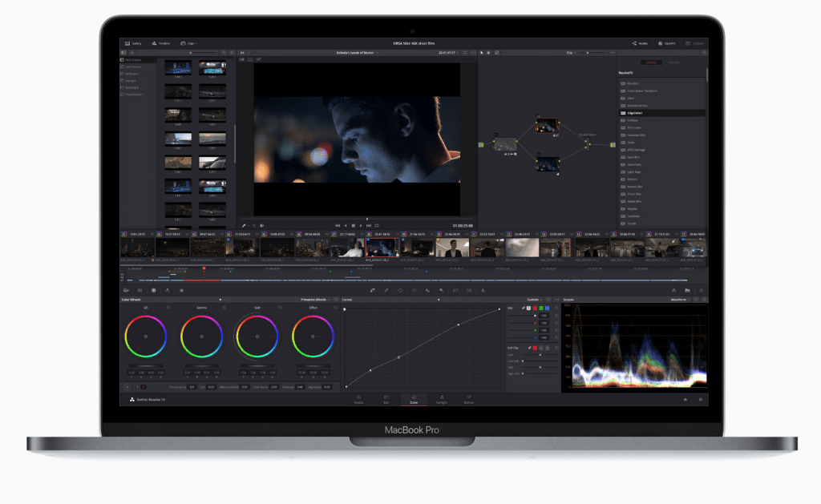Search the OpenFX library
Image resolution: width=821 pixels, height=504 pixels.
pyautogui.click(x=704, y=53)
